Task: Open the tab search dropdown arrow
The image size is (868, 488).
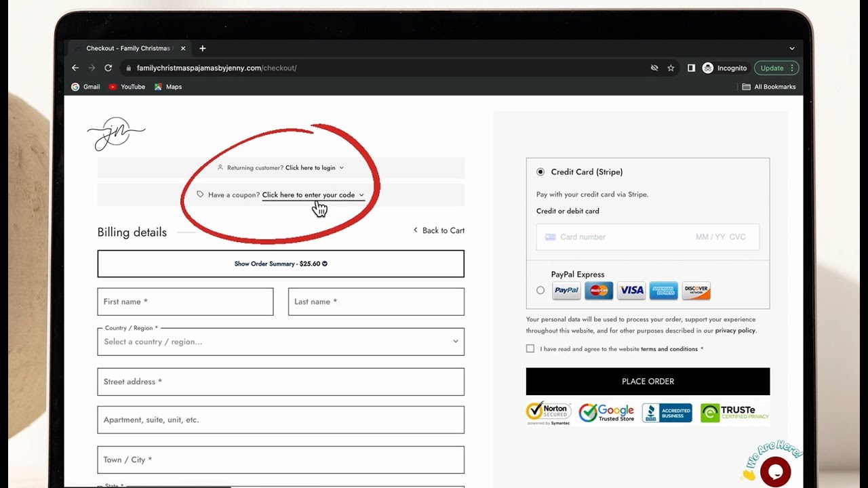Action: (x=791, y=48)
